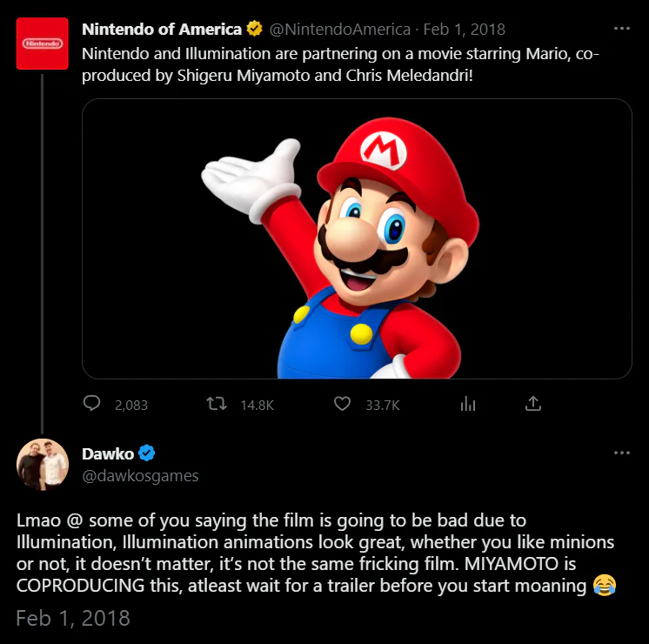Visit the @NintendoAmerica handle link
This screenshot has width=649, height=644.
(340, 30)
